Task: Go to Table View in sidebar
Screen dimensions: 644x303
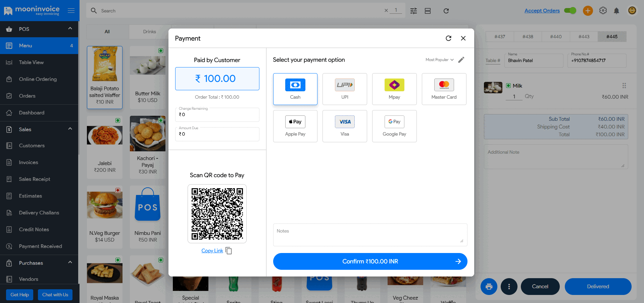Action: click(39, 62)
